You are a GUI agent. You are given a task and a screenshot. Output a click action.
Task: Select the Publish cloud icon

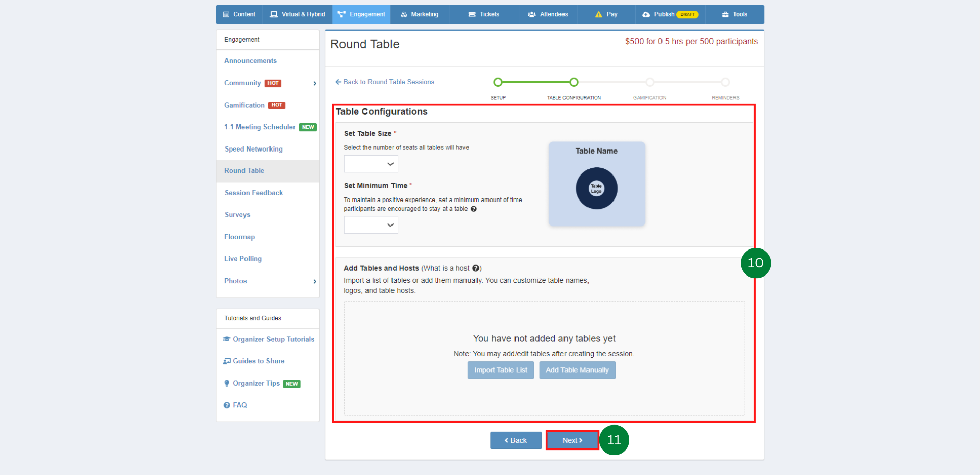click(x=646, y=14)
